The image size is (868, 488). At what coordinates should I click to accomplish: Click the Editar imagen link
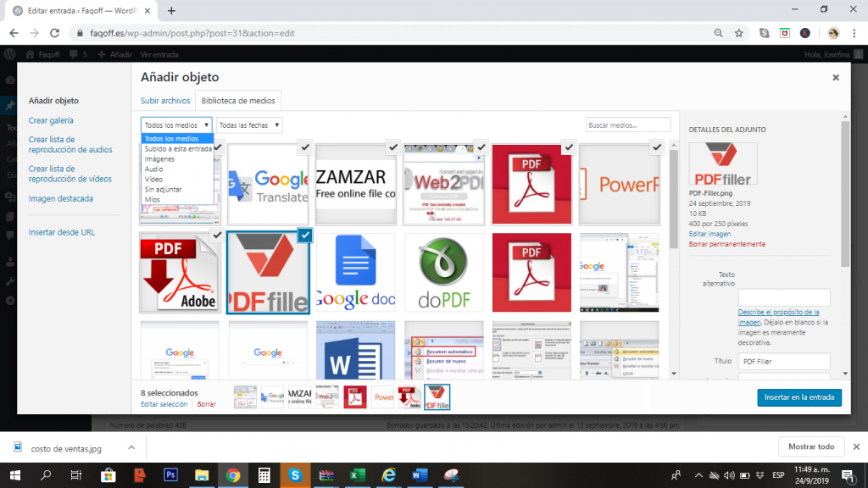[x=709, y=234]
